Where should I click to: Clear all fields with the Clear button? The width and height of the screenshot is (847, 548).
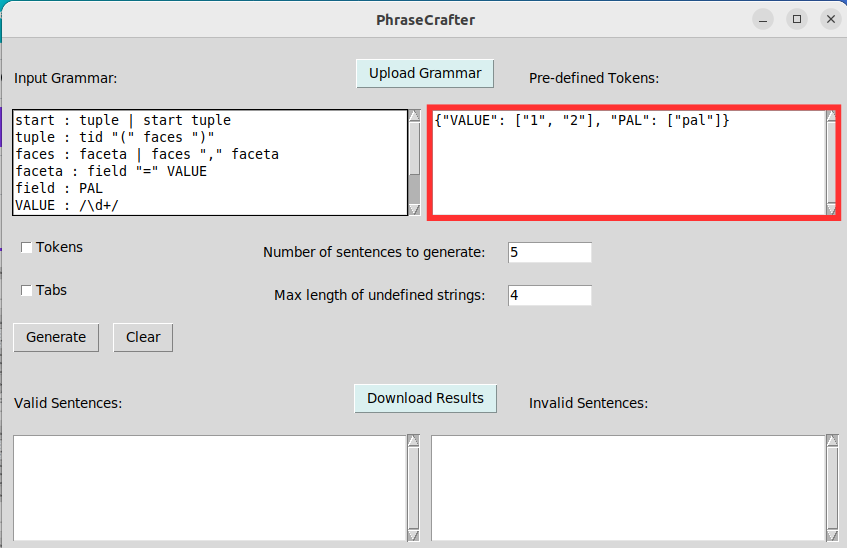tap(143, 337)
